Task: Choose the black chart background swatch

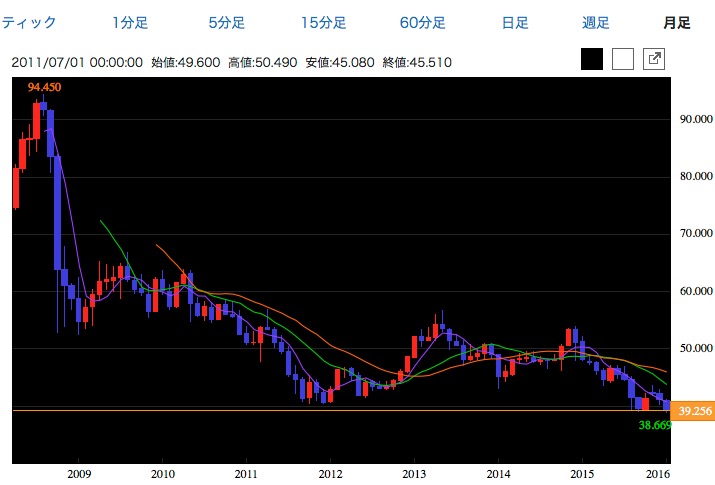Action: 592,59
